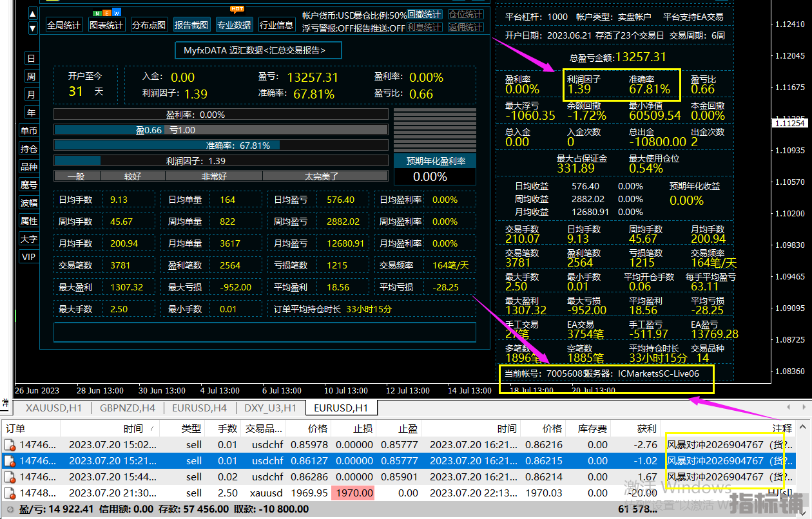
Task: Click the order icon in the highlighted row
Action: pyautogui.click(x=10, y=461)
